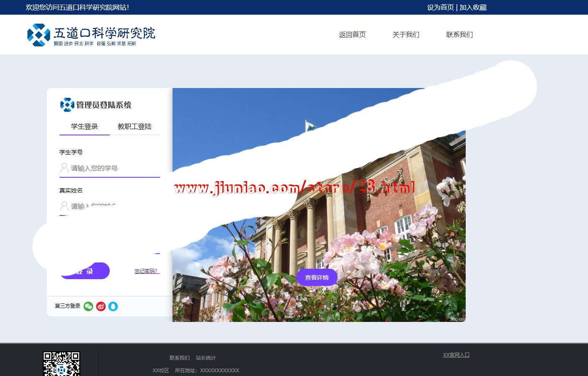Click the logo beside 管理员登陆系统
The width and height of the screenshot is (588, 376).
click(67, 105)
